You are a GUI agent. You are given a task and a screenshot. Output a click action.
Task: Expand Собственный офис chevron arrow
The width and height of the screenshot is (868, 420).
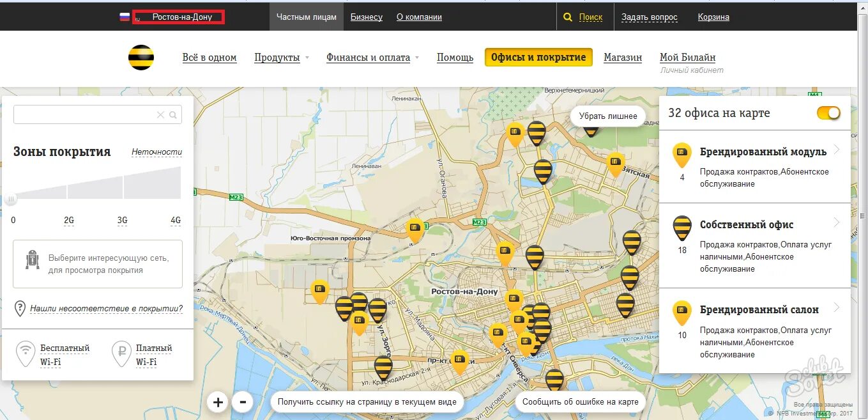pyautogui.click(x=837, y=222)
